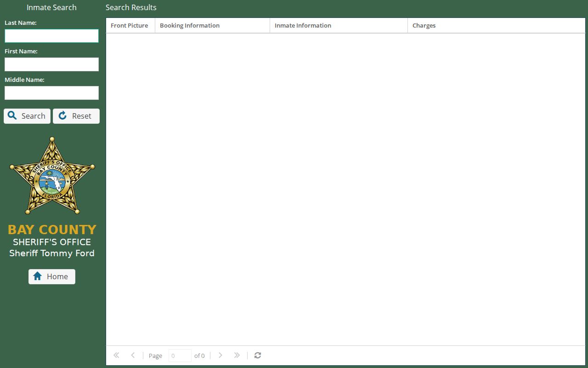This screenshot has width=588, height=368.
Task: Go to Home page button
Action: (x=52, y=276)
